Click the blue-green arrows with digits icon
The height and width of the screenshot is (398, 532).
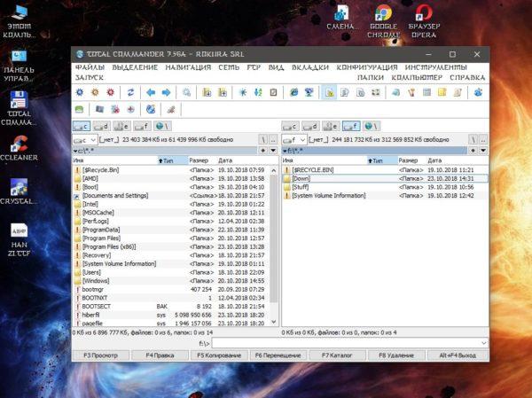258,92
